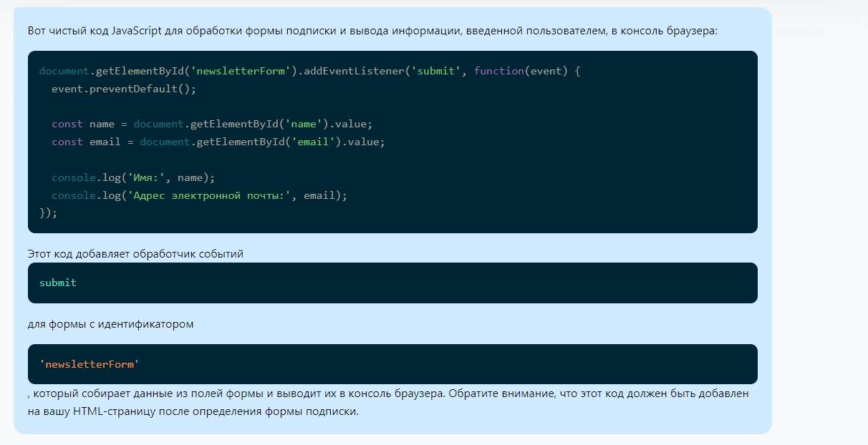Click text 'для формы с идентификатором'

111,324
